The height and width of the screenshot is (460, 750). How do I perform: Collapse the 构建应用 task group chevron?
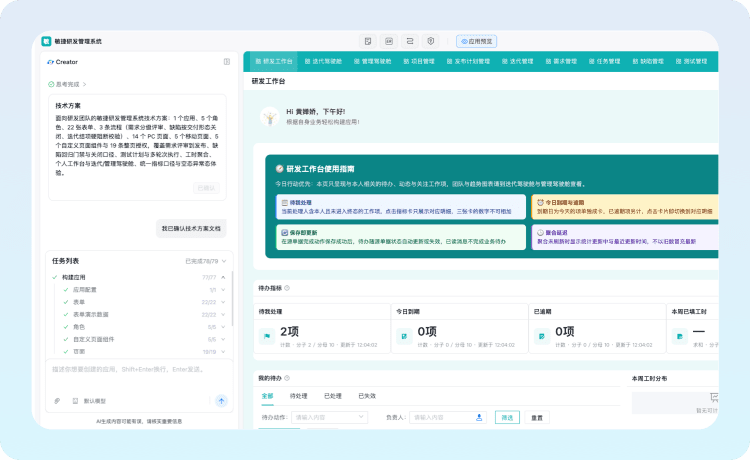pyautogui.click(x=223, y=277)
